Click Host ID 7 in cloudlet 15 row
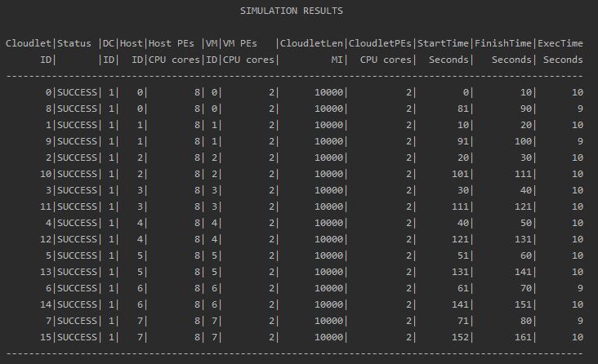Image resolution: width=598 pixels, height=364 pixels. tap(140, 337)
